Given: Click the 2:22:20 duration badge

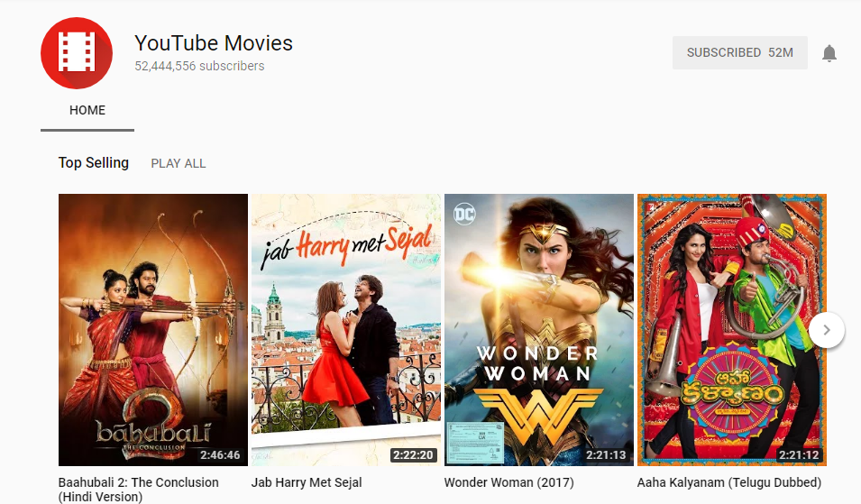Looking at the screenshot, I should click(x=413, y=455).
